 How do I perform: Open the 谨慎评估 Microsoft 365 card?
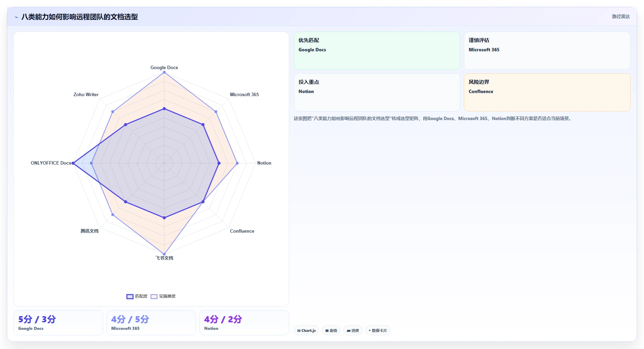pos(547,51)
